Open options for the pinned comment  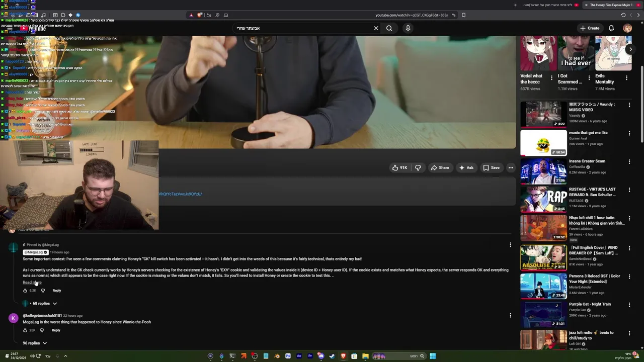tap(510, 245)
